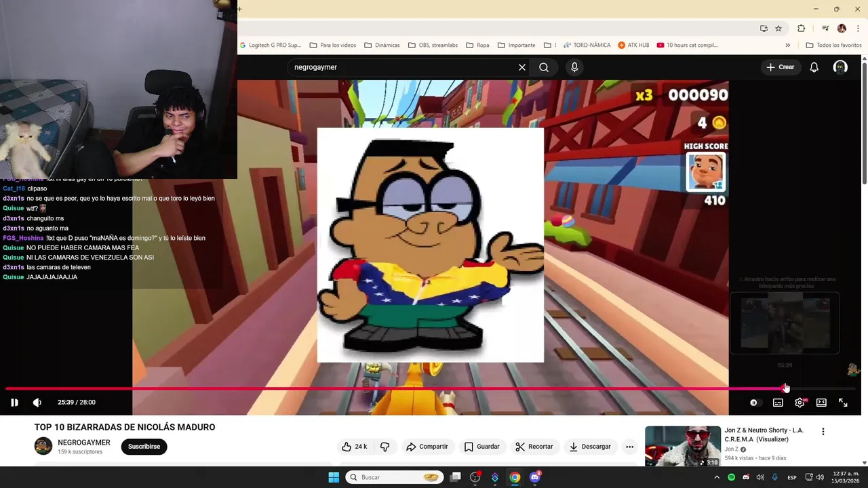Click the Compartir share button

pyautogui.click(x=427, y=447)
